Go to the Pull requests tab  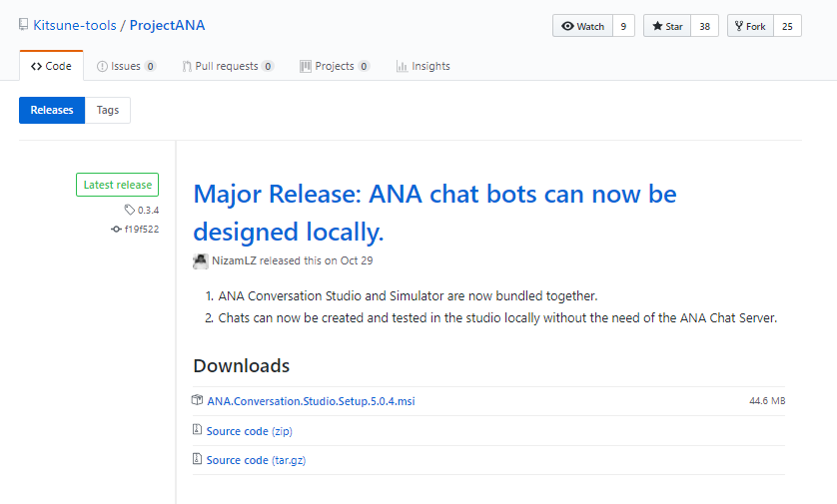227,66
